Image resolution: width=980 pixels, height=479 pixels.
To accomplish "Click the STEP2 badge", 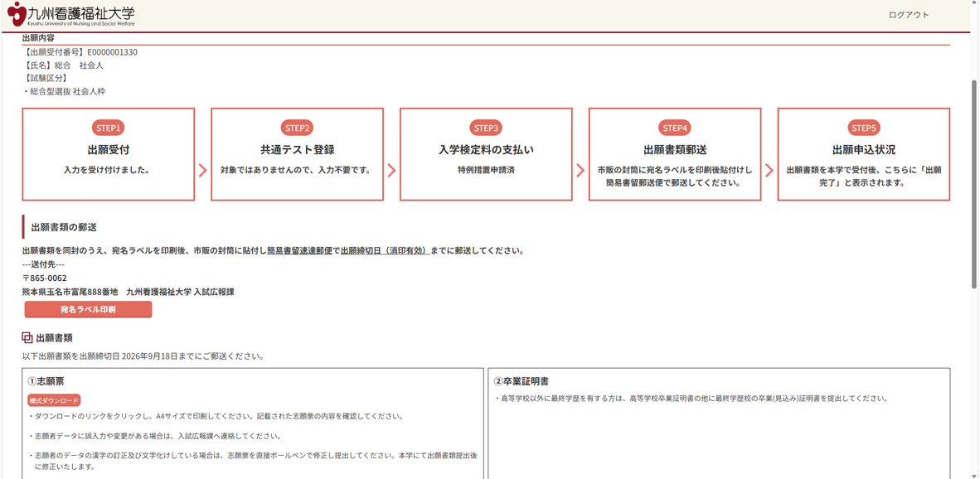I will (x=298, y=128).
